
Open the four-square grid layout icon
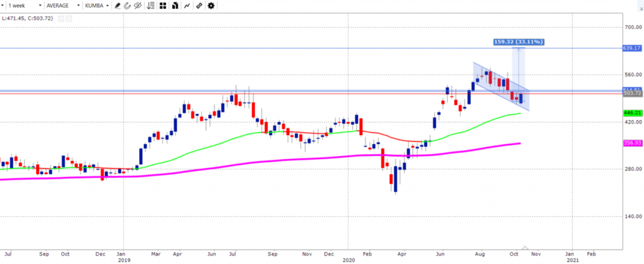(x=162, y=6)
